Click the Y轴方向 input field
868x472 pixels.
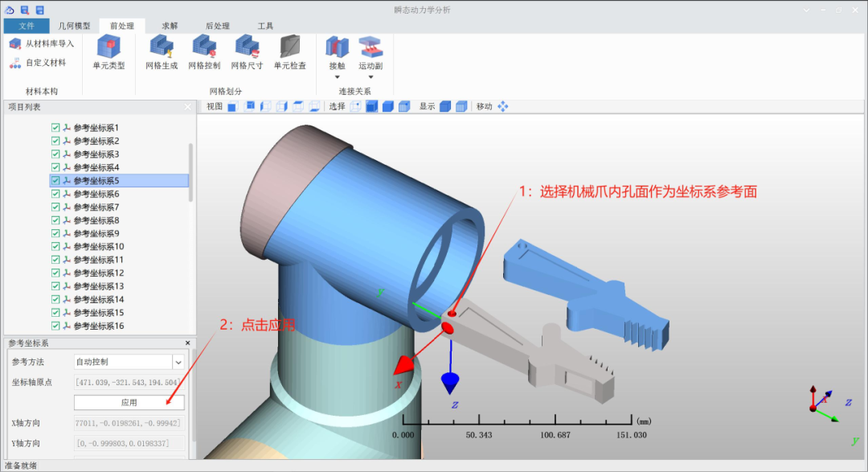pos(128,444)
